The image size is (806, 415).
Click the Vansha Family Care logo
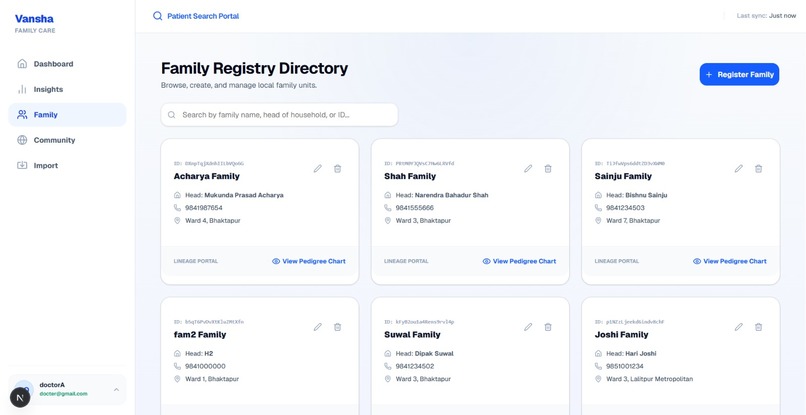(x=35, y=24)
